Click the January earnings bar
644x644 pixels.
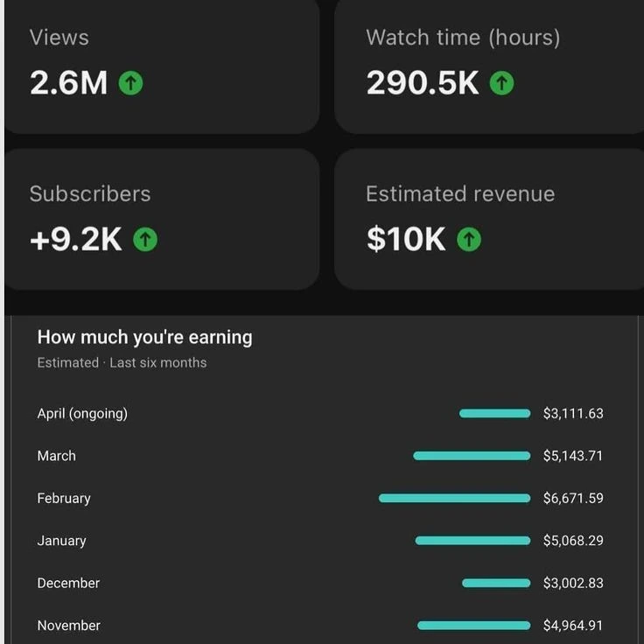coord(472,541)
